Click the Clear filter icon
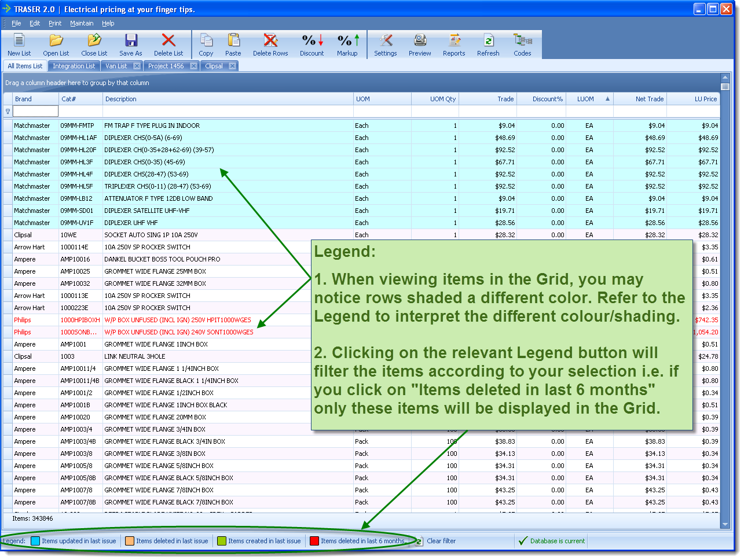This screenshot has height=560, width=744. coord(420,541)
